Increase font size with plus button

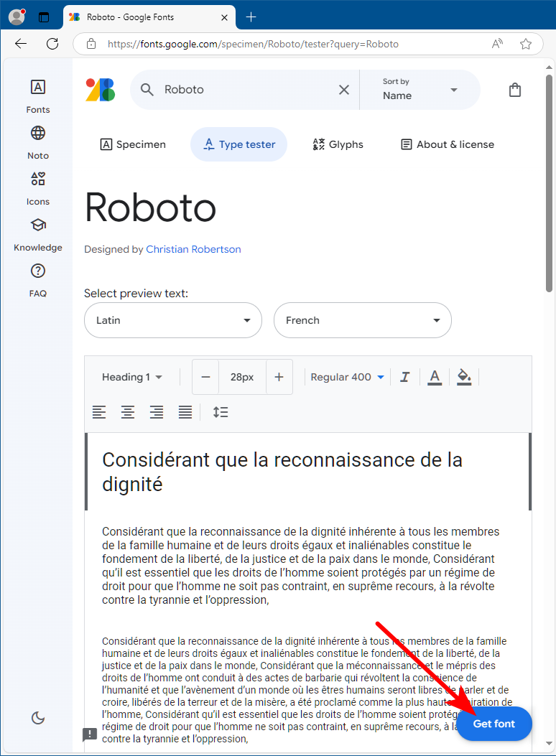[x=279, y=377]
